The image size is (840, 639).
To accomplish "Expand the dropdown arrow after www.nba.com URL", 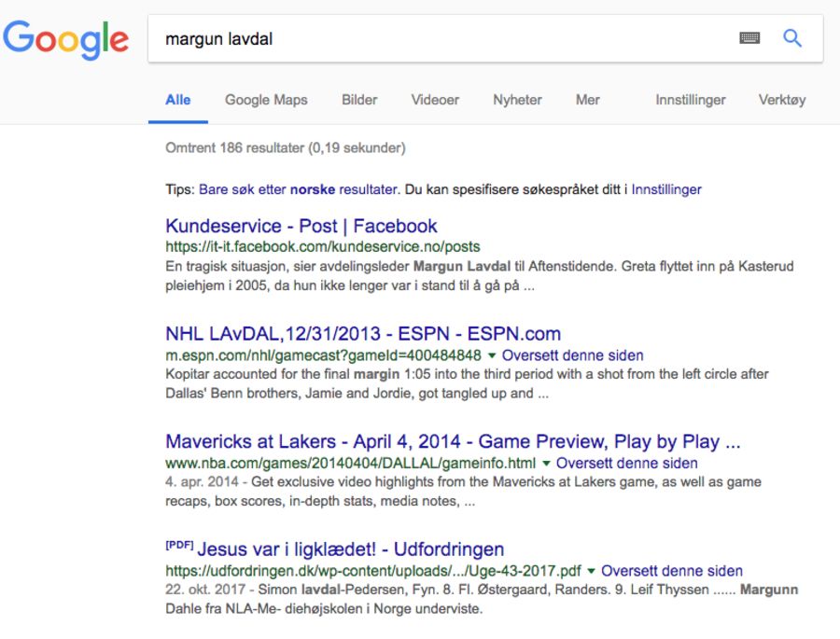I will pyautogui.click(x=546, y=463).
